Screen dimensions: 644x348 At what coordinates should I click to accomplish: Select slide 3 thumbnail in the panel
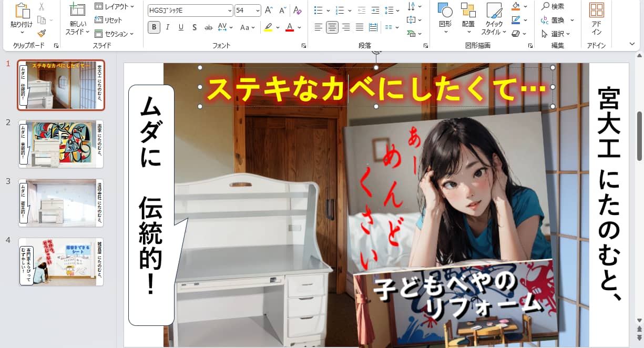coord(61,202)
